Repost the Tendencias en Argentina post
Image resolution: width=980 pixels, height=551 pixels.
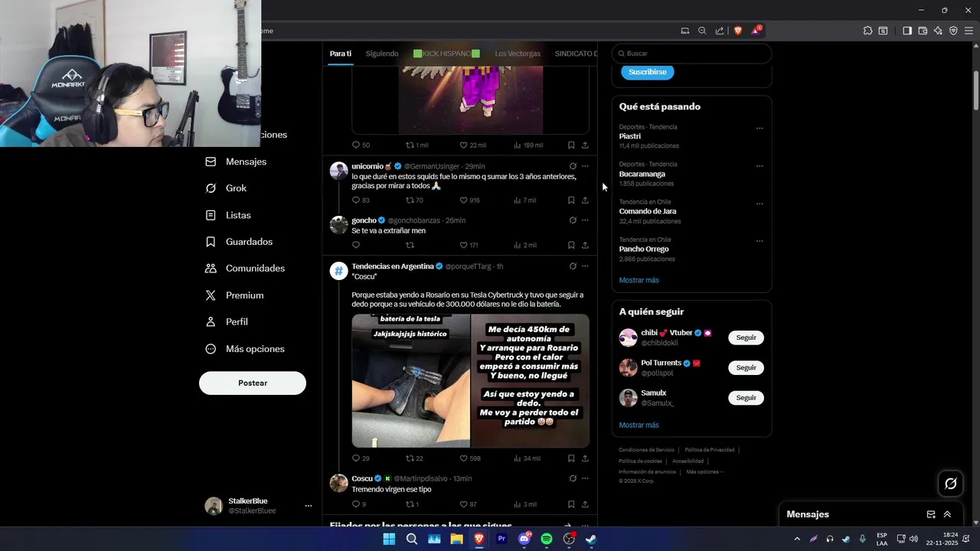410,458
